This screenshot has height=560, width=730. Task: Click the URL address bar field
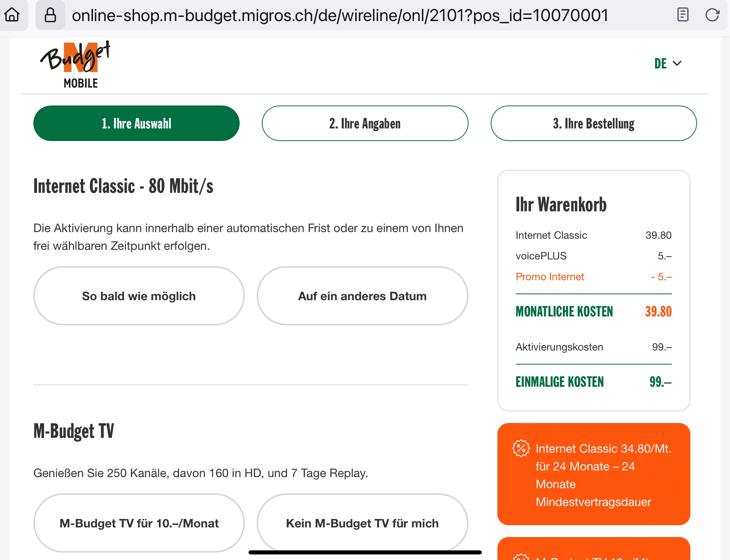tap(340, 15)
